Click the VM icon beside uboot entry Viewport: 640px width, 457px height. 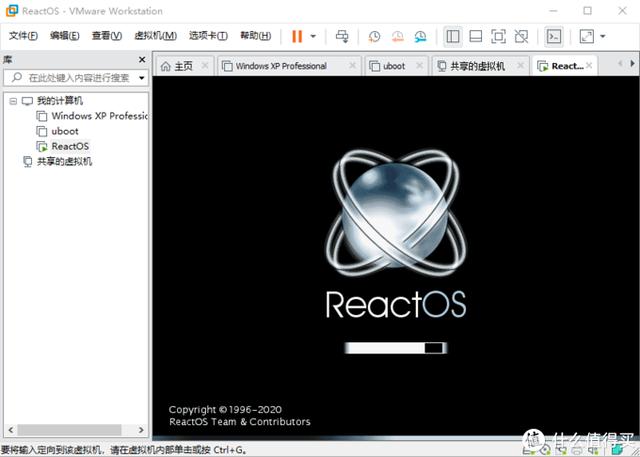[x=42, y=131]
